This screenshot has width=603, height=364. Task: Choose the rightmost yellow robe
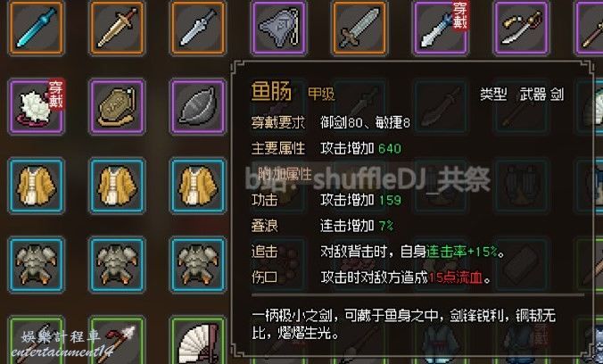(198, 186)
